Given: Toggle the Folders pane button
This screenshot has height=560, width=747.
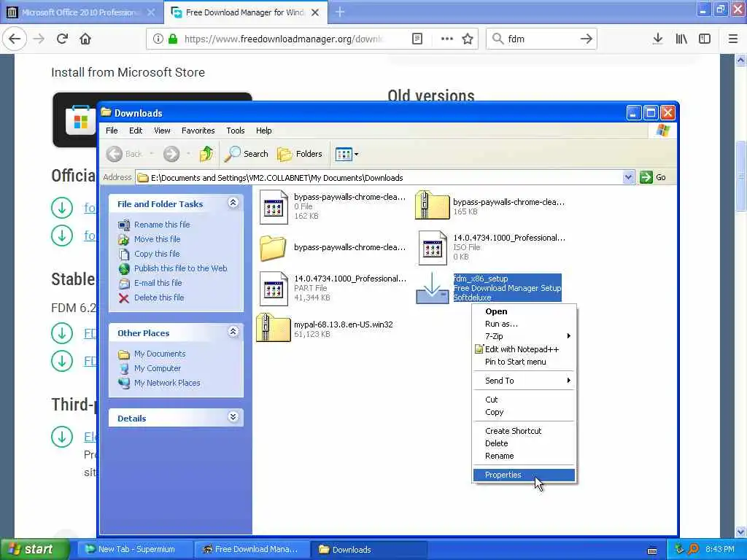Looking at the screenshot, I should (300, 154).
